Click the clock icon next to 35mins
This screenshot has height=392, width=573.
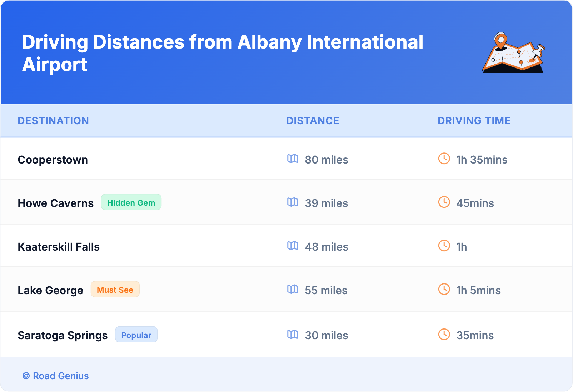(x=444, y=334)
